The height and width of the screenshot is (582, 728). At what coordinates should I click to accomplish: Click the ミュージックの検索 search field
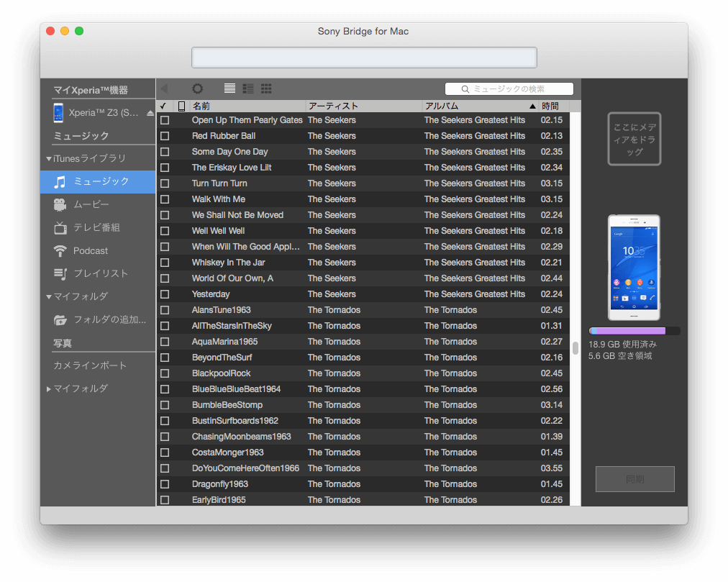click(x=509, y=89)
